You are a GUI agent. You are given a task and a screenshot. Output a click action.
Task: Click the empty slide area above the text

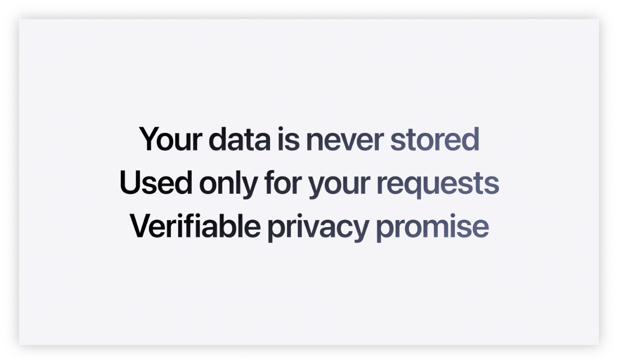309,67
